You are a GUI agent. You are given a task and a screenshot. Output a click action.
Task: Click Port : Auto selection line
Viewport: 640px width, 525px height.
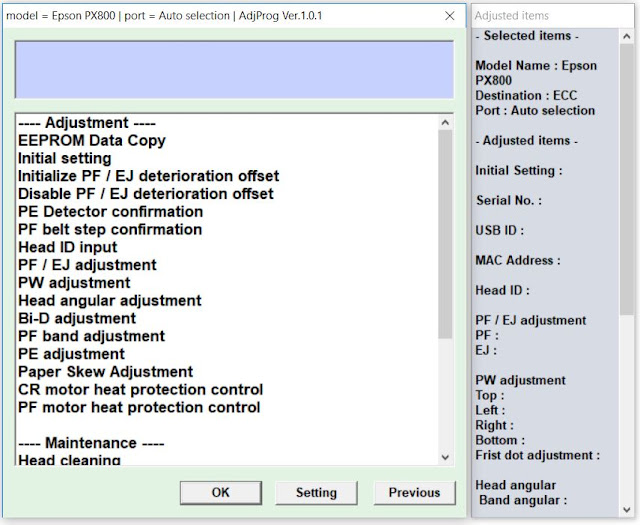(x=535, y=111)
